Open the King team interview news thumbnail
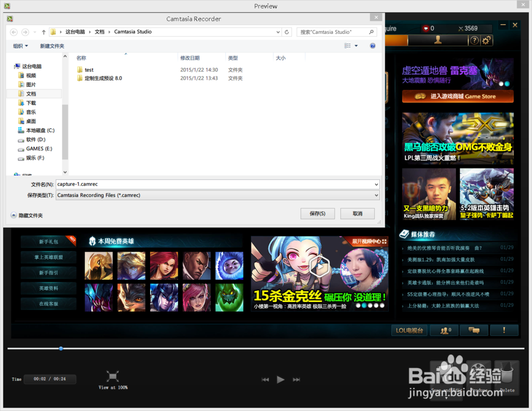Image resolution: width=532 pixels, height=411 pixels. pyautogui.click(x=429, y=194)
